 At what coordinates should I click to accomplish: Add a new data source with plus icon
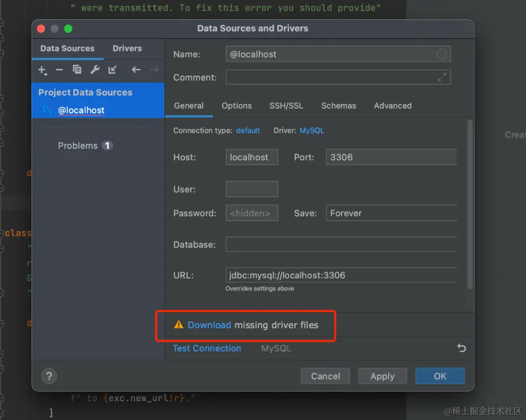(42, 70)
